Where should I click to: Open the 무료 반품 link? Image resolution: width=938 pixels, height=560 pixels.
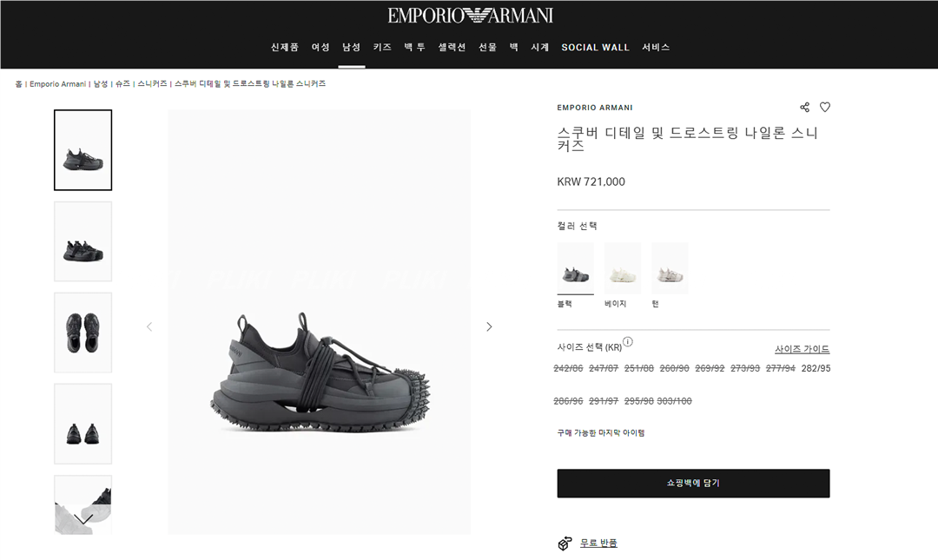tap(598, 544)
